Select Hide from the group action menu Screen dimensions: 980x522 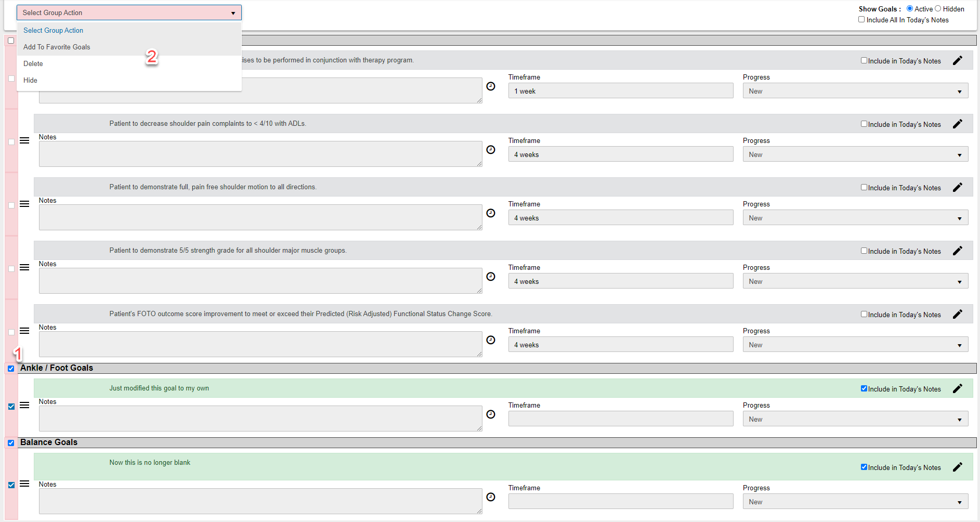(30, 80)
